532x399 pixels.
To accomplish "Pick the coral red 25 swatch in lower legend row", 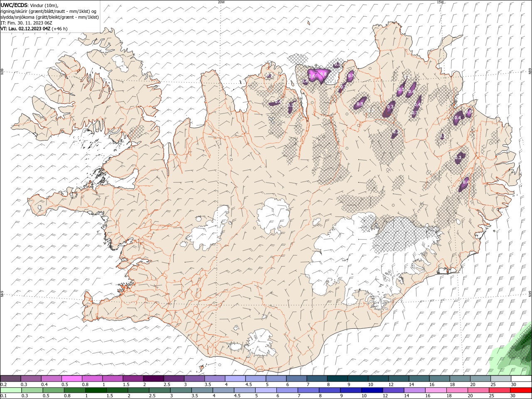I will tap(499, 390).
